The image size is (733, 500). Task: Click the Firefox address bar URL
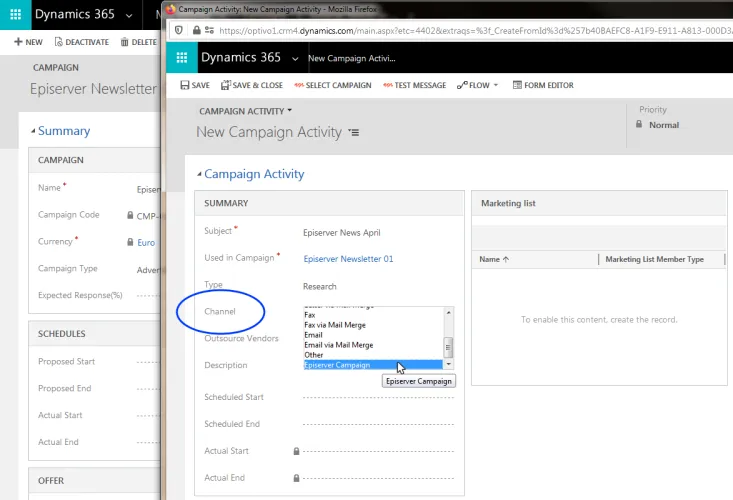pos(475,31)
